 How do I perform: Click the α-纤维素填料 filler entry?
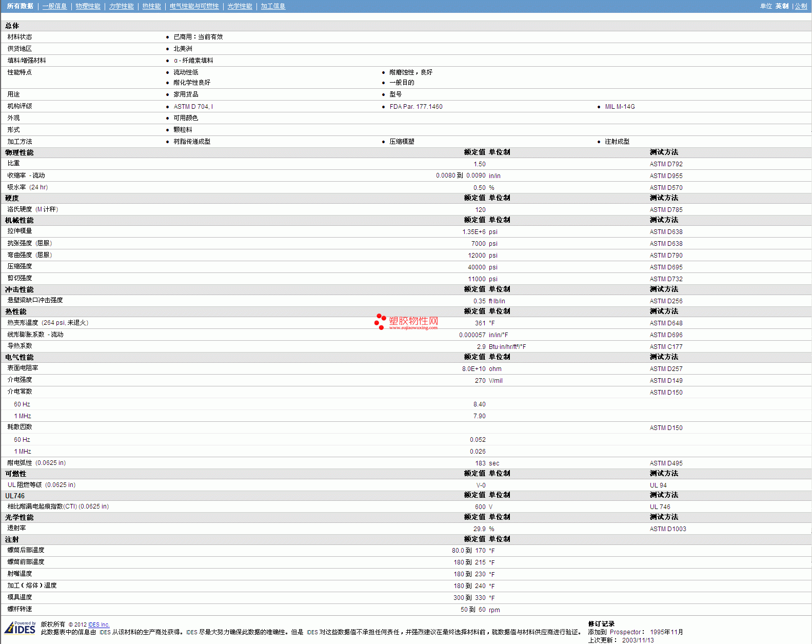pos(193,61)
